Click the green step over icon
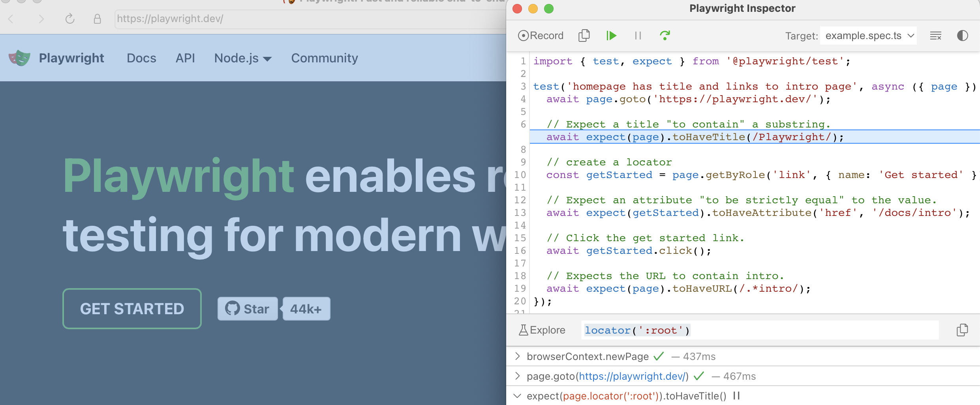 [665, 36]
